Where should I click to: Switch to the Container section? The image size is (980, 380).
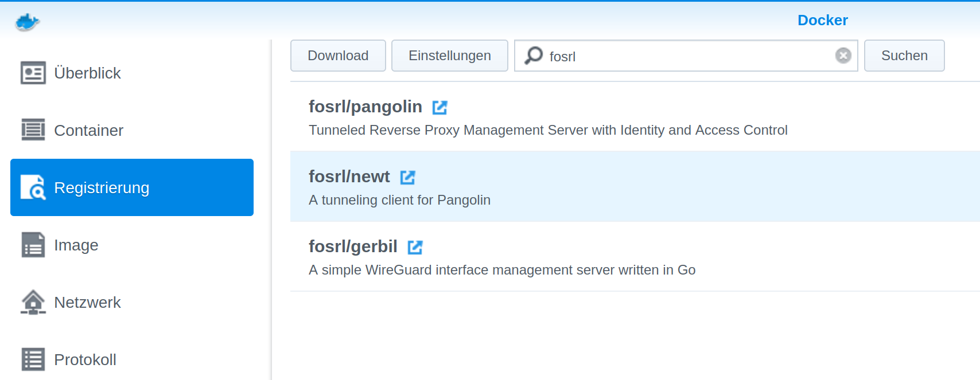pos(132,130)
